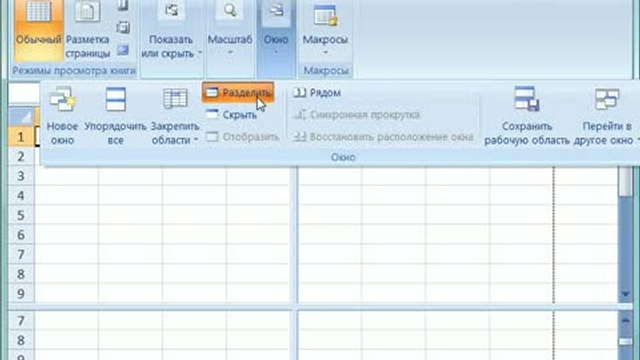
Task: Select row 8 header in upper pane
Action: [x=21, y=274]
